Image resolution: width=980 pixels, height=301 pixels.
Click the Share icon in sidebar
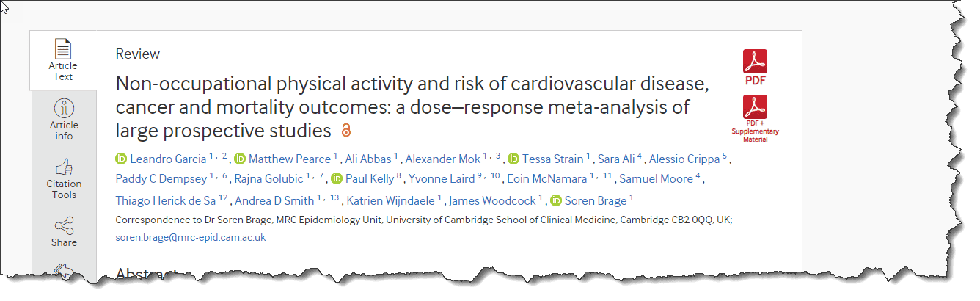[64, 225]
